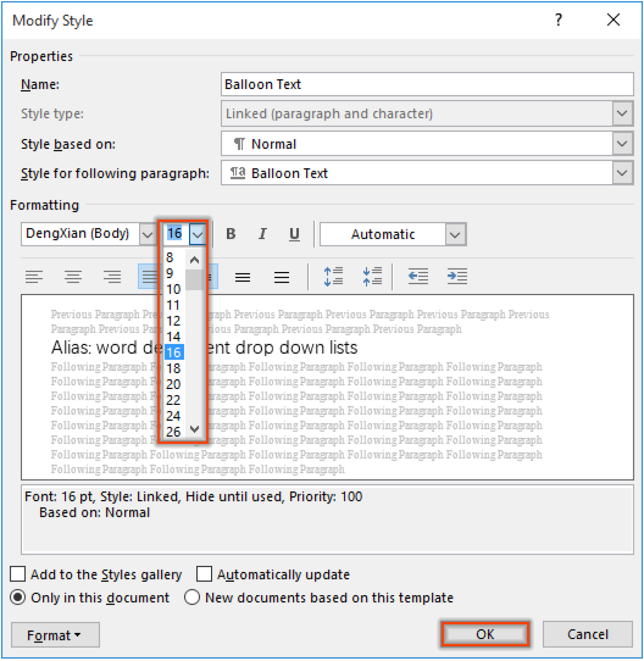644x661 pixels.
Task: Apply underline formatting
Action: click(294, 234)
